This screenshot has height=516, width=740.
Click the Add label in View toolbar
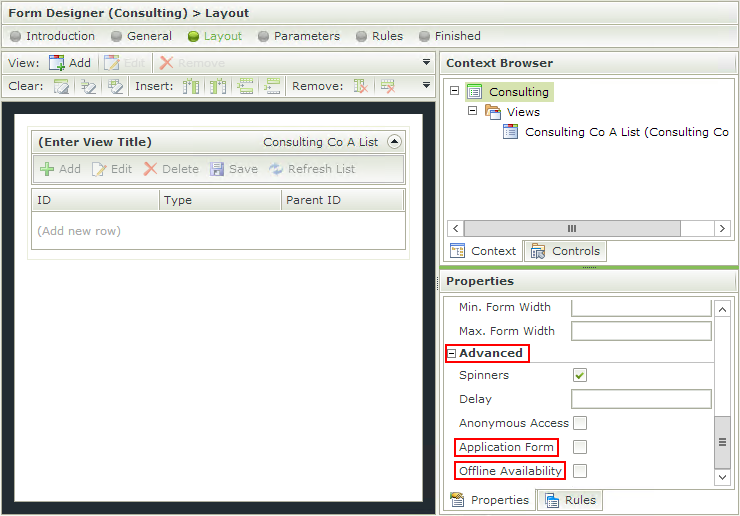pos(80,63)
